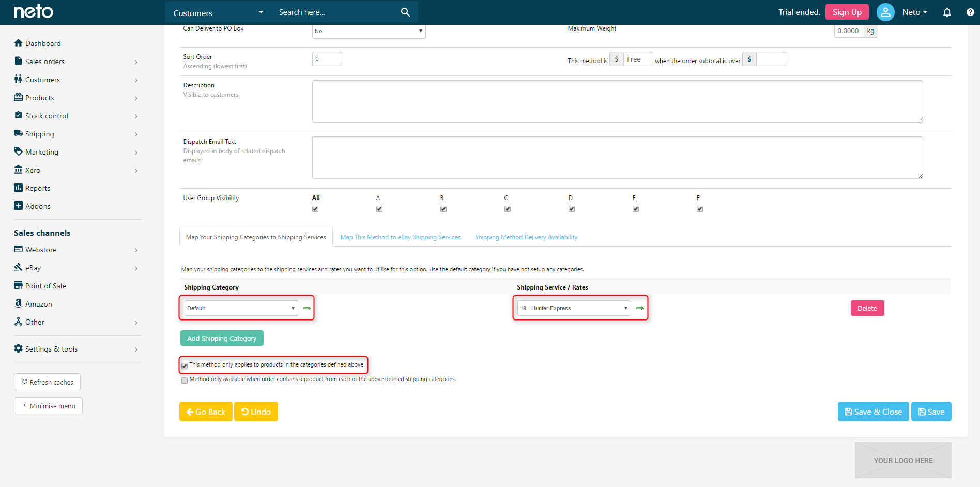Click green arrow beside Hunter Express
The image size is (980, 487).
(x=640, y=308)
